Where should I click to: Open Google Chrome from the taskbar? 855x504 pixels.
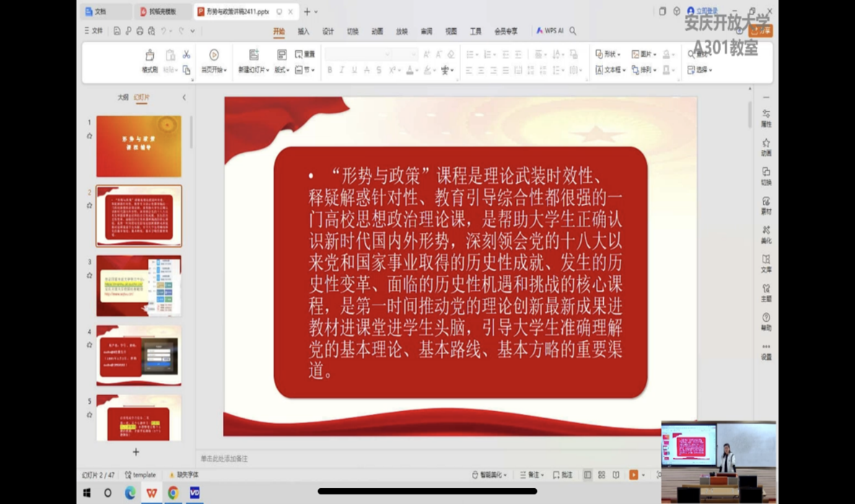(173, 493)
